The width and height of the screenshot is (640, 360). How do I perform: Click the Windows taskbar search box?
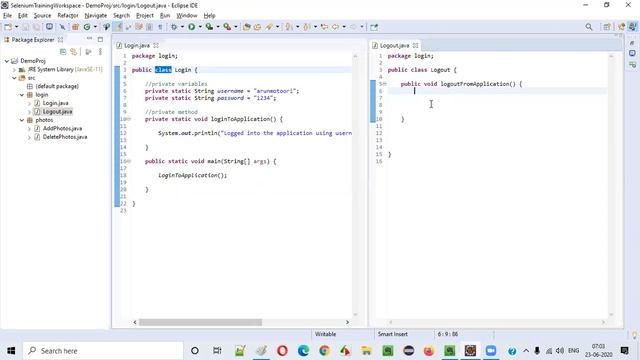103,351
